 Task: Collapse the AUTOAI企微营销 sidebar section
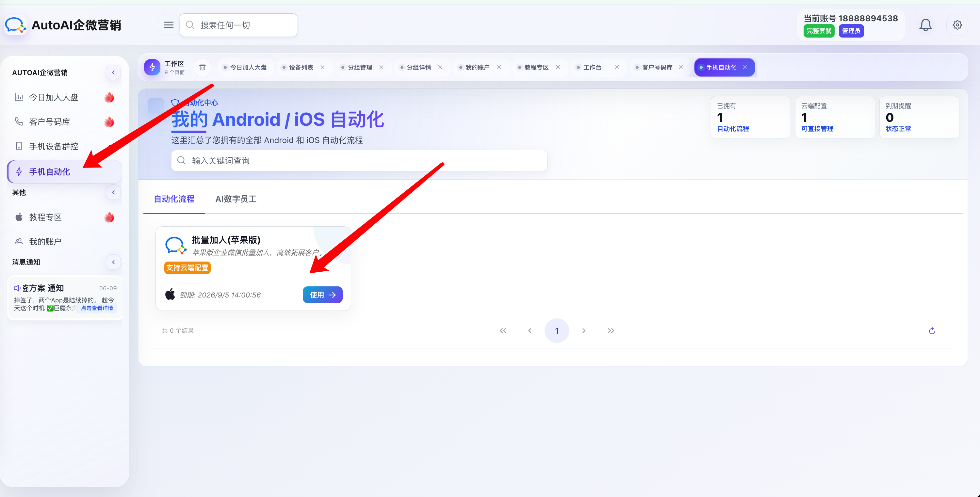point(113,72)
